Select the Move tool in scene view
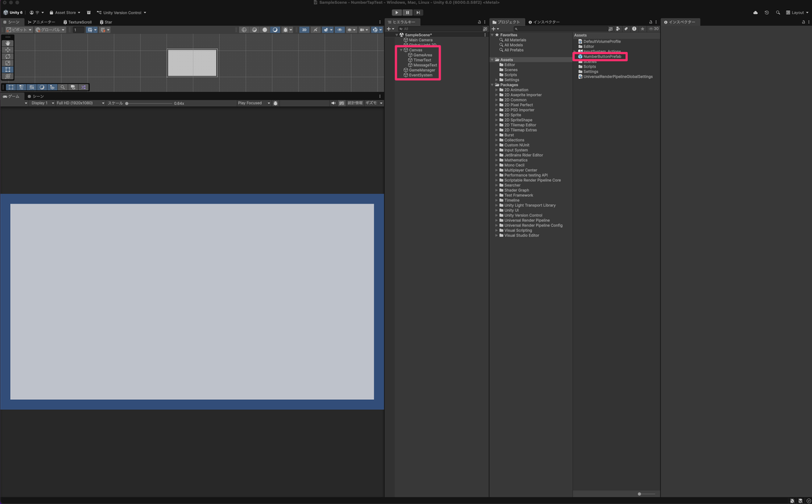 pyautogui.click(x=8, y=49)
